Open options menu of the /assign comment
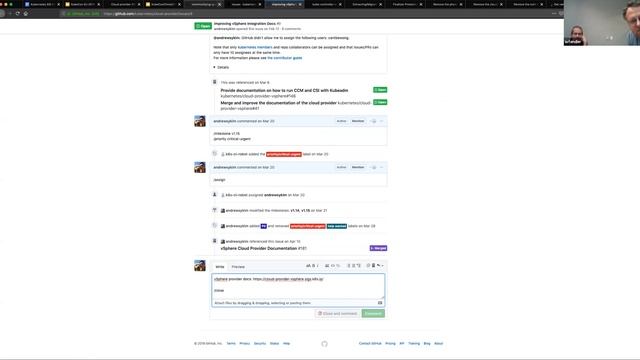 (382, 167)
